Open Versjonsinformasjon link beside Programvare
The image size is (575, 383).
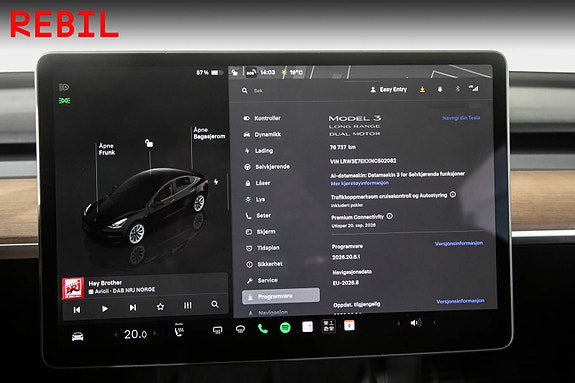point(459,243)
